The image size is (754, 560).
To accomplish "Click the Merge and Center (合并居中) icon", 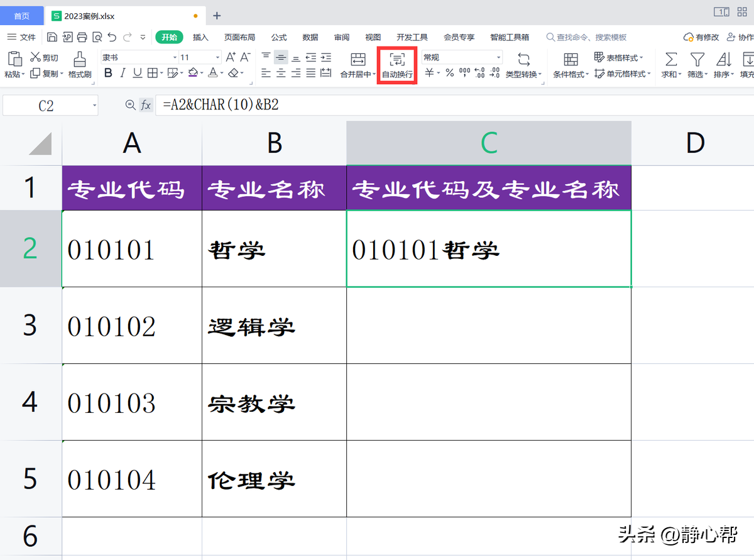I will [358, 60].
